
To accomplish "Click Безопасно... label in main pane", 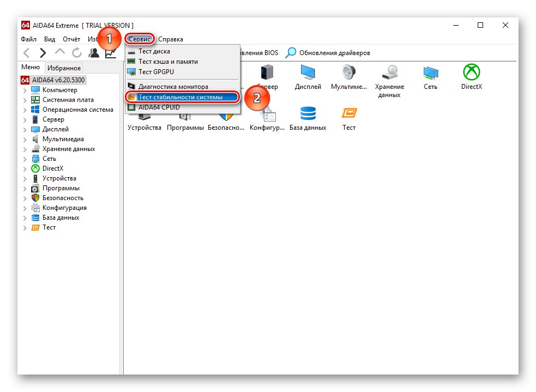I will point(226,128).
